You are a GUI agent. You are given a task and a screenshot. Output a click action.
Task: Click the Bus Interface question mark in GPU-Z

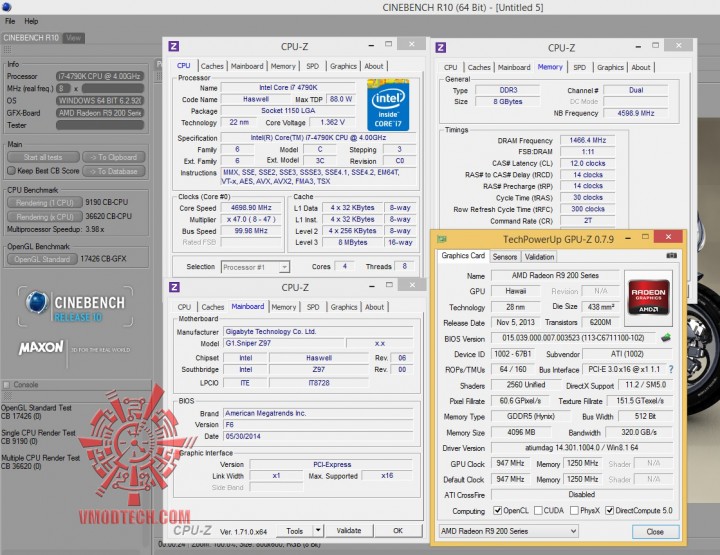(671, 369)
